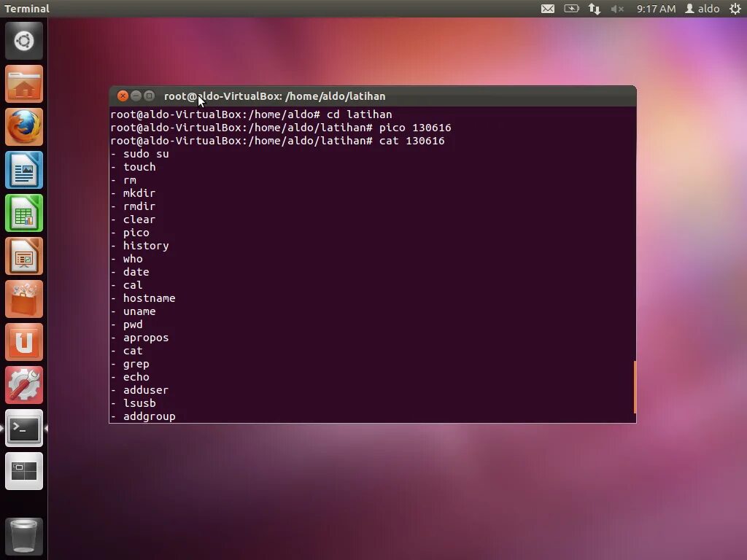Open Ubuntu One from launcher
747x560 pixels.
(24, 343)
